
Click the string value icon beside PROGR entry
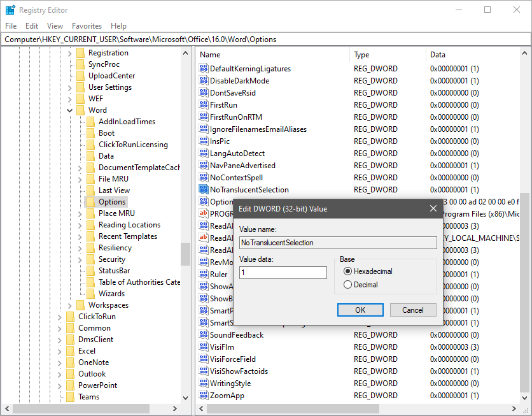[x=204, y=214]
